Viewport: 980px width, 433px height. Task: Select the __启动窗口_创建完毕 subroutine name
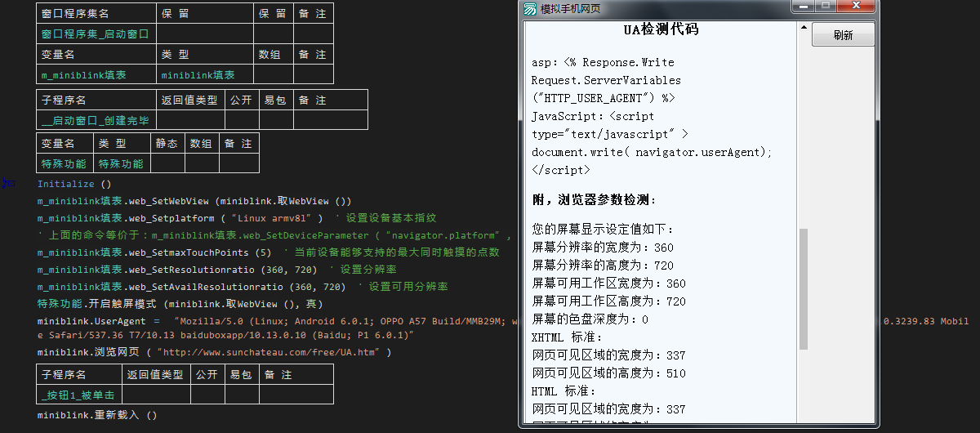(x=96, y=121)
